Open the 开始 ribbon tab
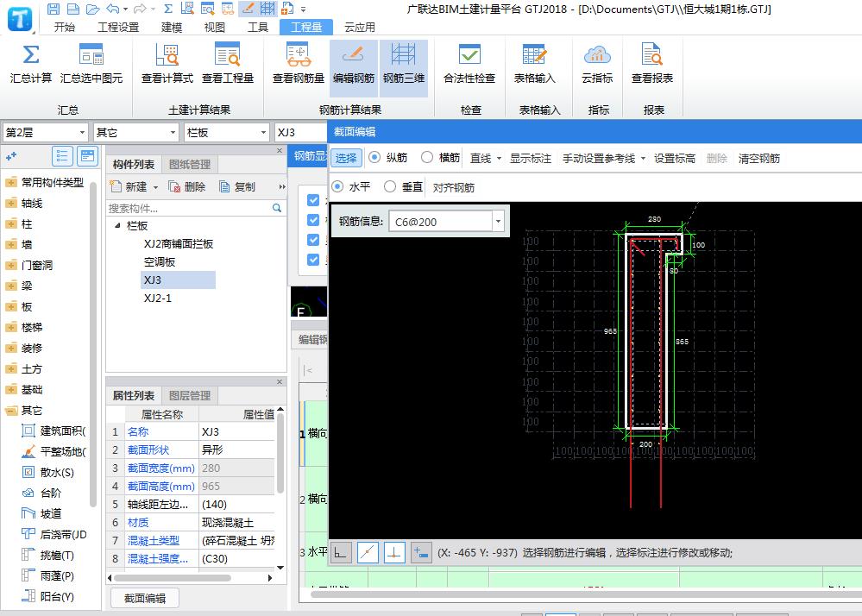The height and width of the screenshot is (616, 862). pyautogui.click(x=65, y=27)
